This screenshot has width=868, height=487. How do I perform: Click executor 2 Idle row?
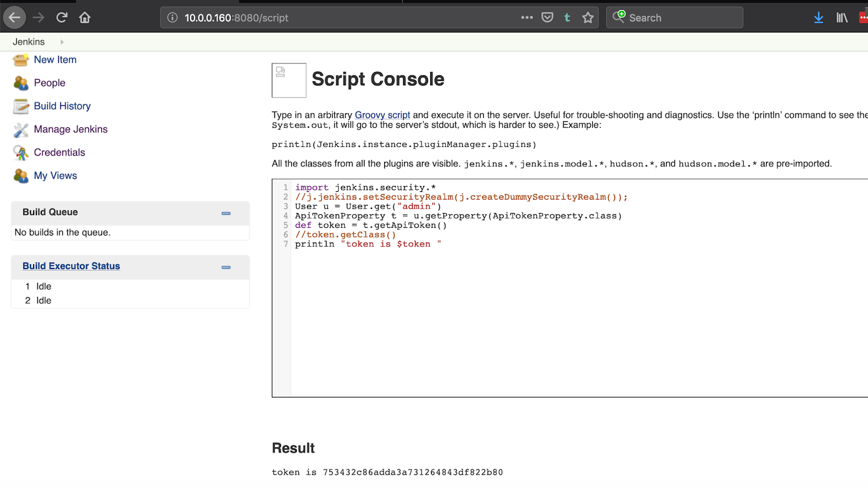(130, 300)
